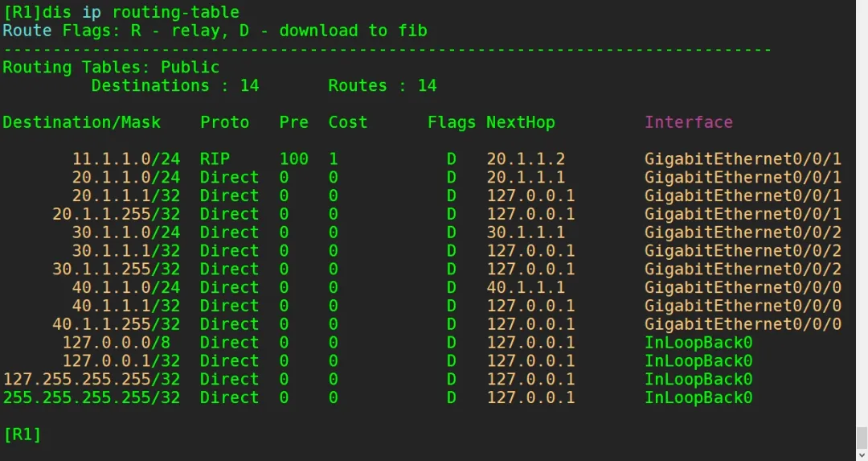This screenshot has width=868, height=461.
Task: Click the 255.255.255.255/32 destination entry
Action: pos(92,397)
